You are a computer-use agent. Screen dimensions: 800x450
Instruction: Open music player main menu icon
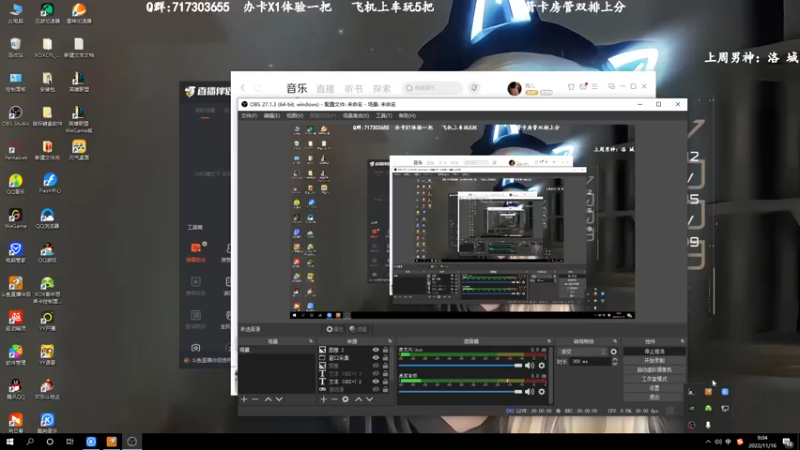[594, 87]
